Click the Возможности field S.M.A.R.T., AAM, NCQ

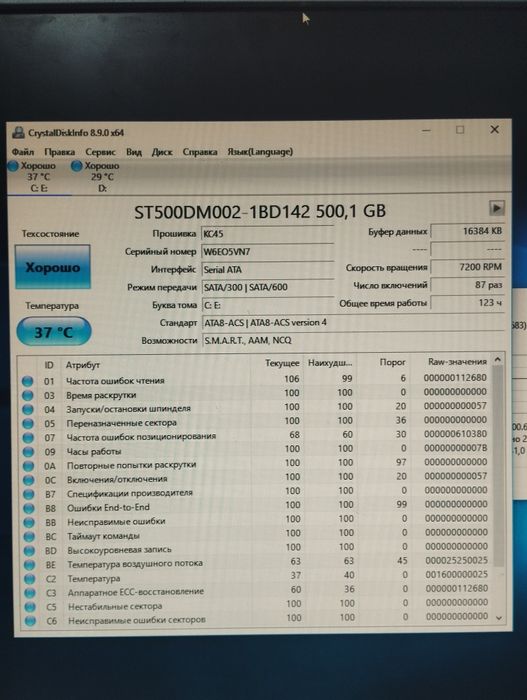pyautogui.click(x=353, y=340)
